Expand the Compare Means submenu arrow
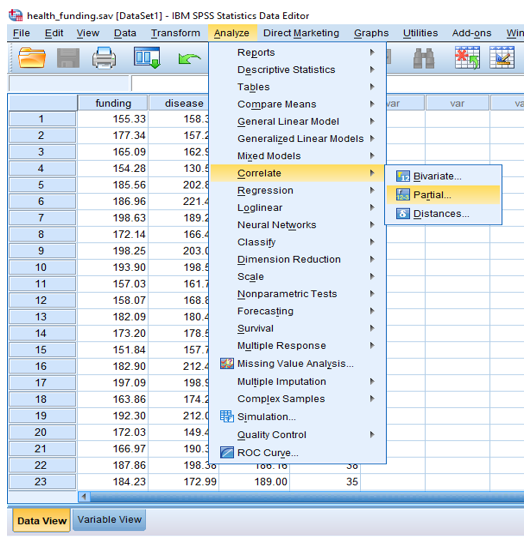 372,104
